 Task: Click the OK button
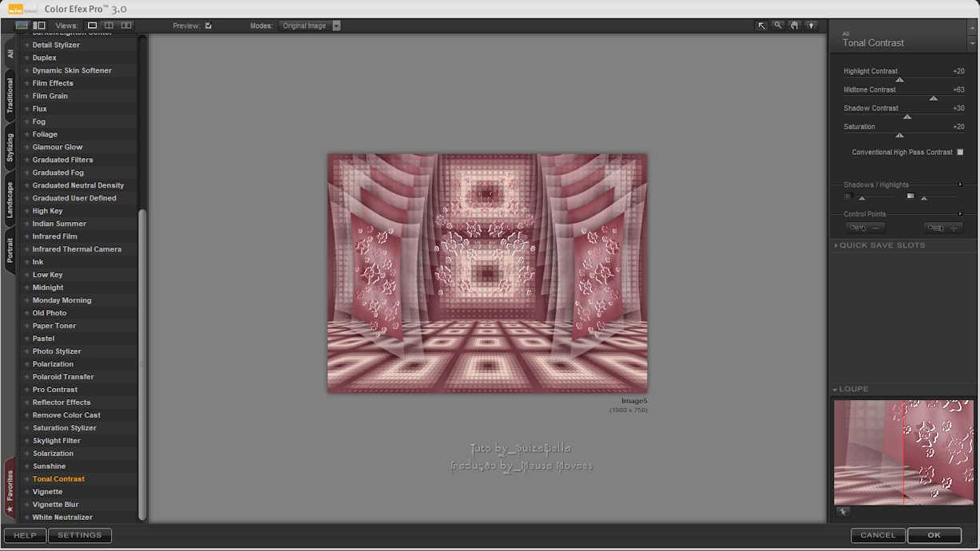(934, 535)
